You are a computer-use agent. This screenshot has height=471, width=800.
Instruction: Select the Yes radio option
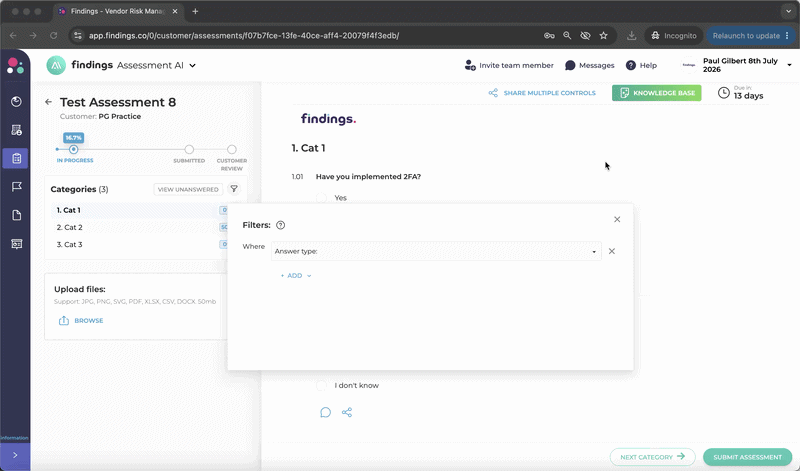pyautogui.click(x=321, y=197)
